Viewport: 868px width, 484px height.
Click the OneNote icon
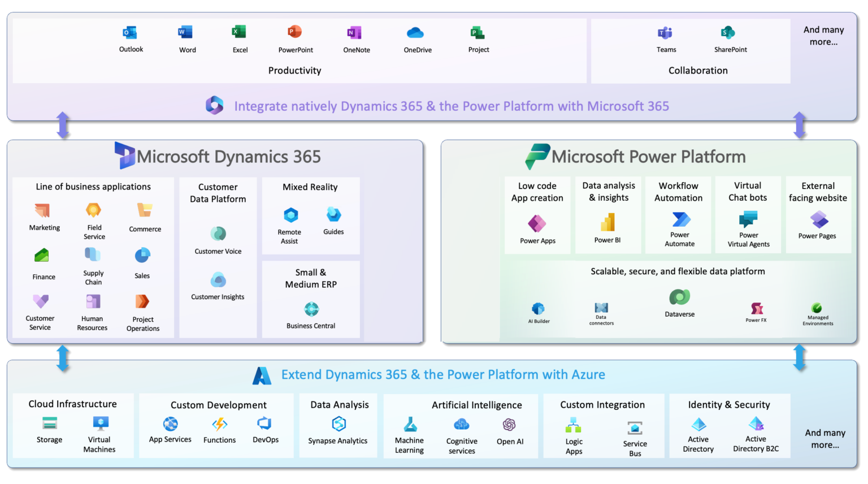(x=354, y=33)
